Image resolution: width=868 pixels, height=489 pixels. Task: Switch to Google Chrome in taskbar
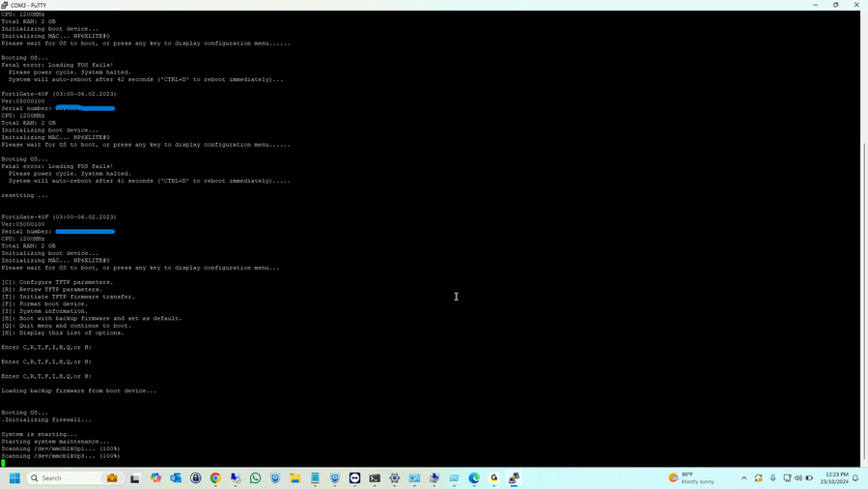click(x=215, y=478)
